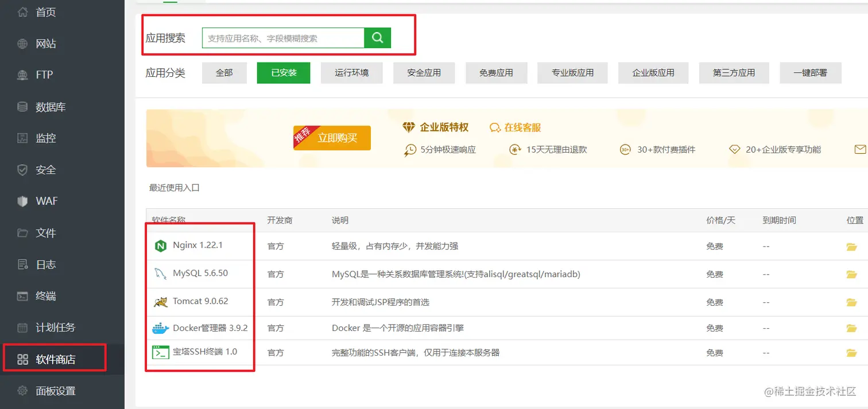Viewport: 868px width, 409px height.
Task: Click the application search input field
Action: pos(283,38)
